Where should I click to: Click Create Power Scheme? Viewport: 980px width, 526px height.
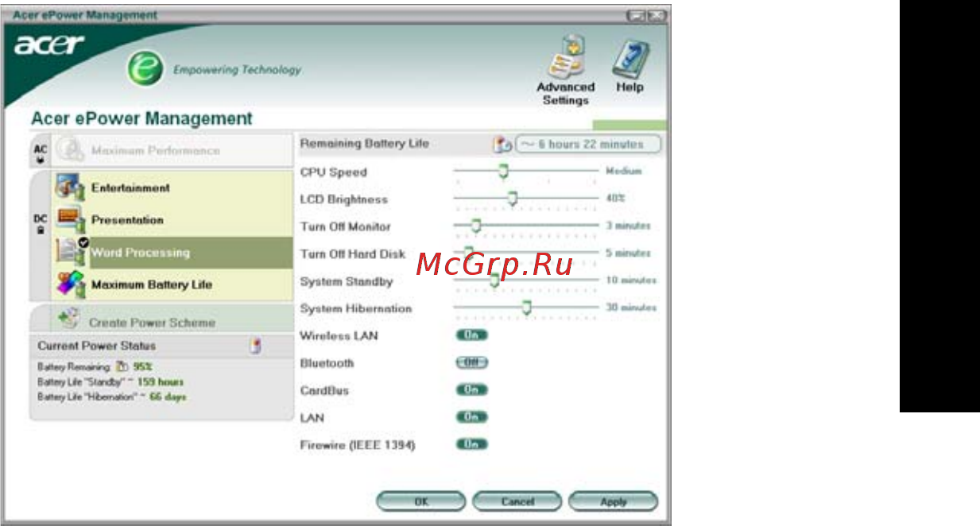pos(163,320)
